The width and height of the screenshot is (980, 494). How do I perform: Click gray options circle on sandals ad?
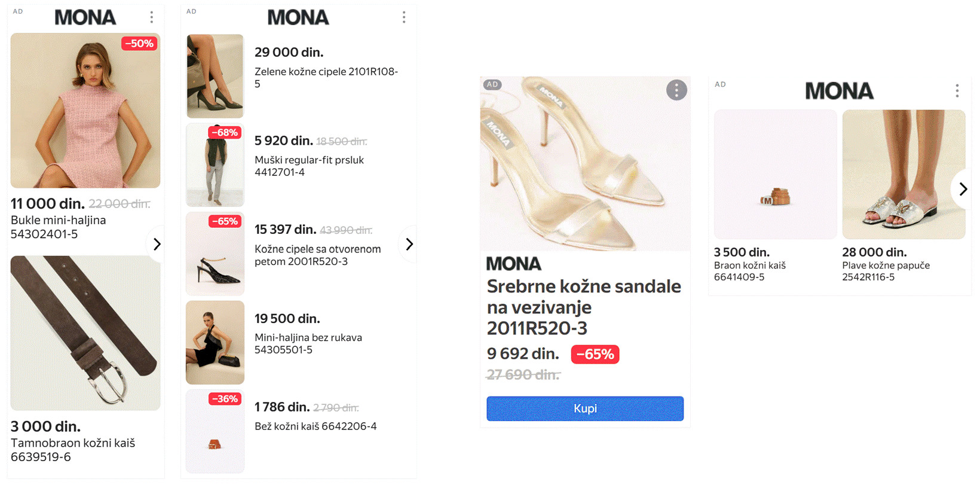coord(676,90)
